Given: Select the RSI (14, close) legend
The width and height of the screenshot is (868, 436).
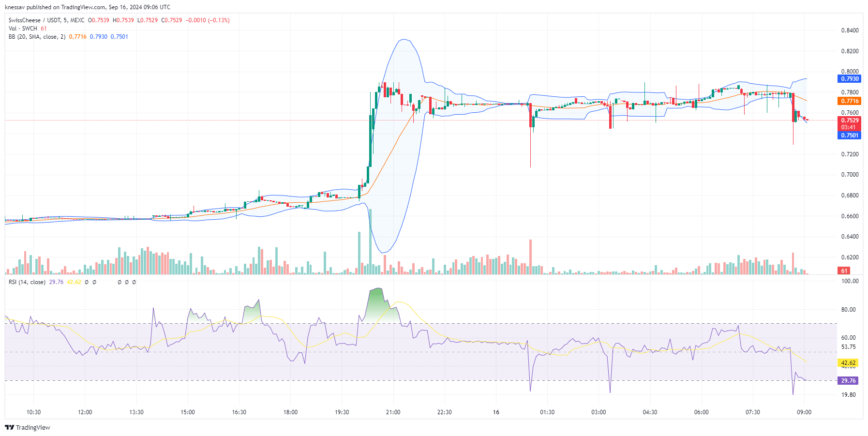Looking at the screenshot, I should coord(27,282).
